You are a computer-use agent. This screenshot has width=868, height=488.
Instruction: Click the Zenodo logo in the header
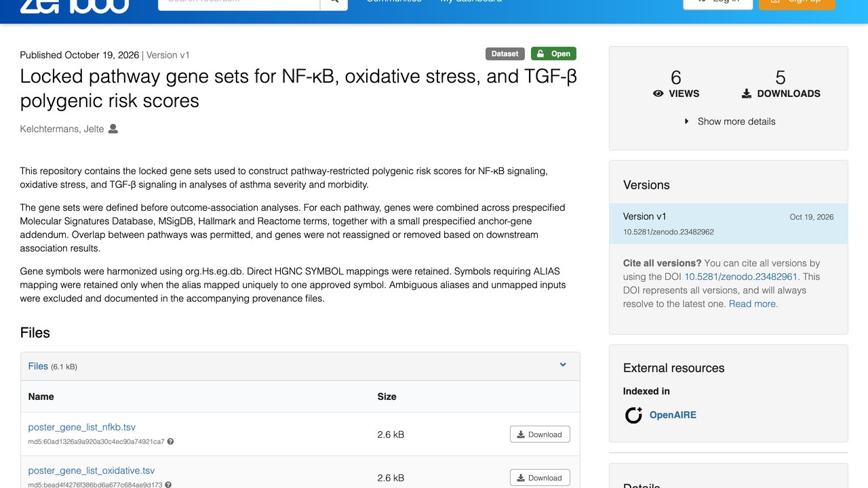coord(75,5)
